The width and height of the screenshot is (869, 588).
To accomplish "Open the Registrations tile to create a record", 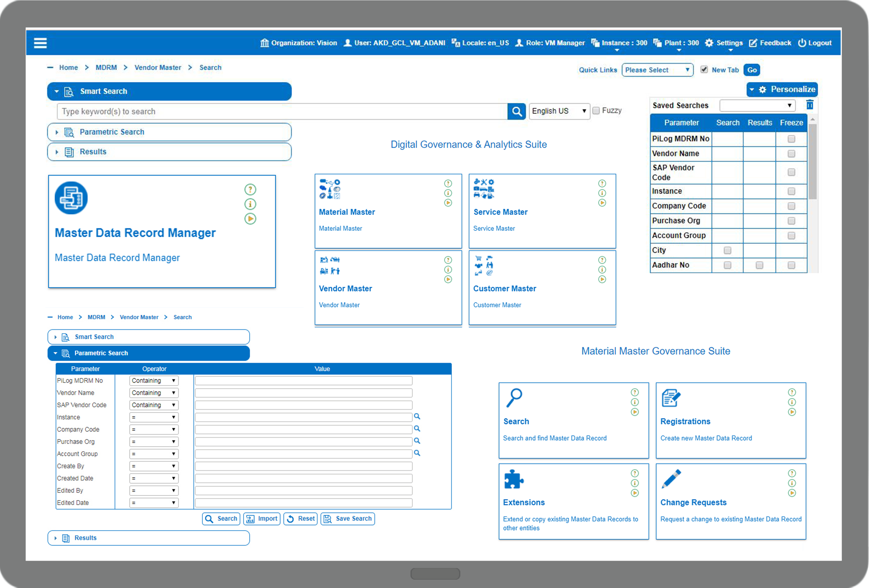I will click(686, 421).
